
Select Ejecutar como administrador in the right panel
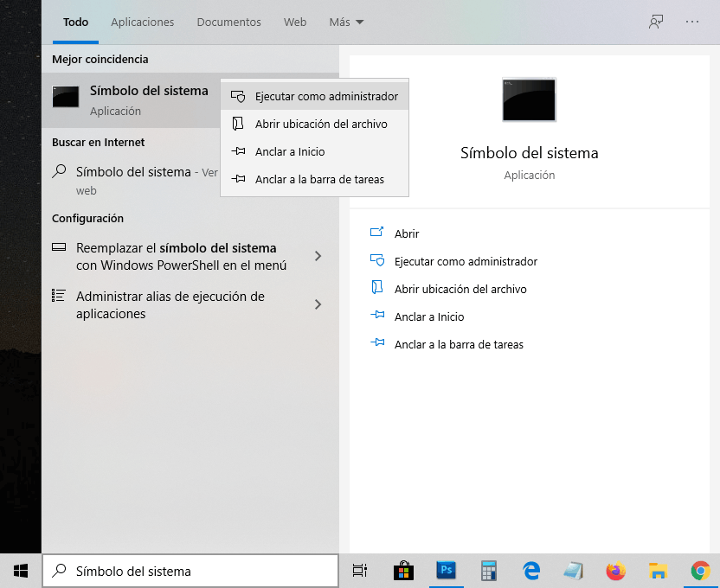(466, 261)
